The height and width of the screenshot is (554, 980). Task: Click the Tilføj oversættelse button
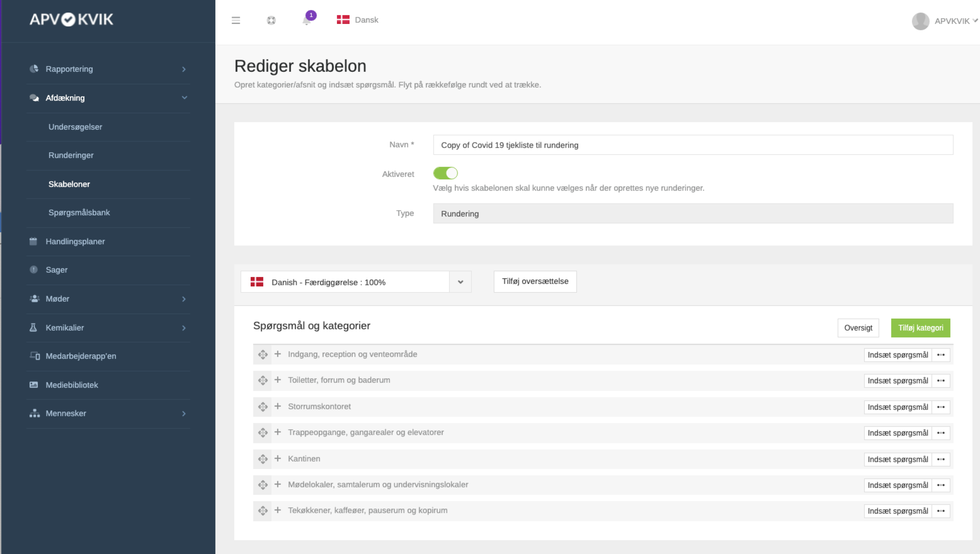pos(535,281)
